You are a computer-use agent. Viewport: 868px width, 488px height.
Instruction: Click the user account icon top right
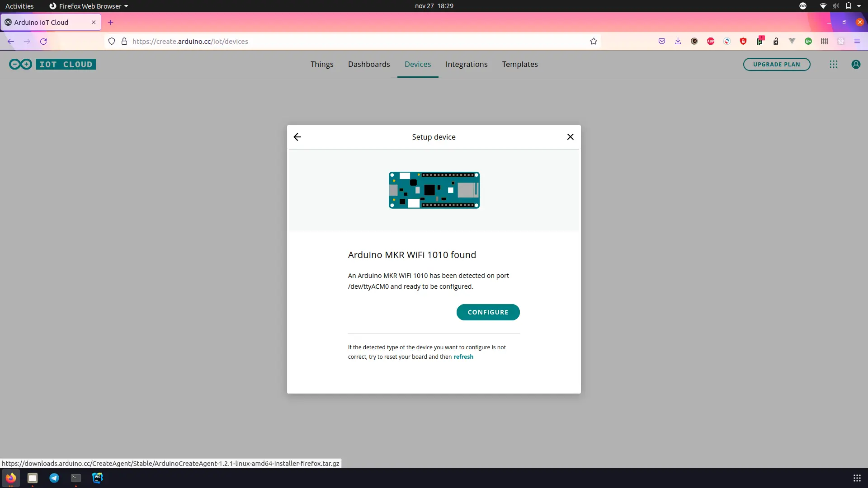point(855,64)
